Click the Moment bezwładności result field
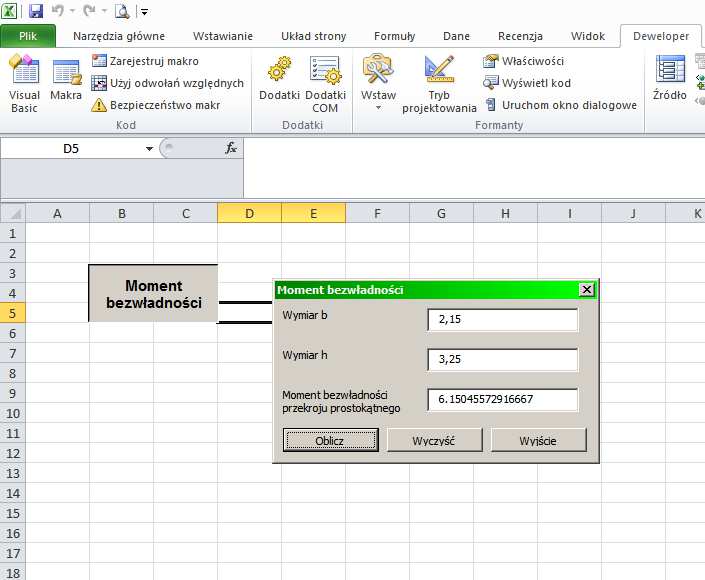 503,400
